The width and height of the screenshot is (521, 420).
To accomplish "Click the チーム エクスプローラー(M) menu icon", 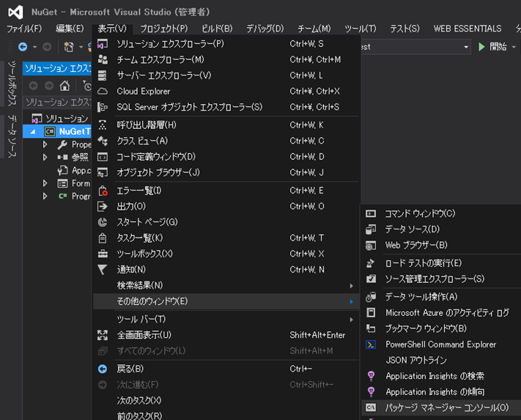I will [103, 60].
